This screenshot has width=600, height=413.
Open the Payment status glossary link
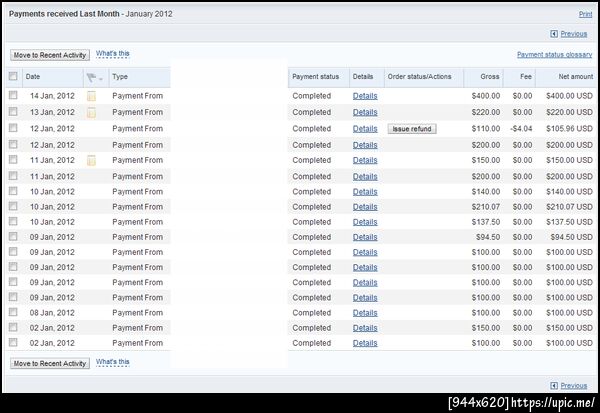click(x=554, y=55)
